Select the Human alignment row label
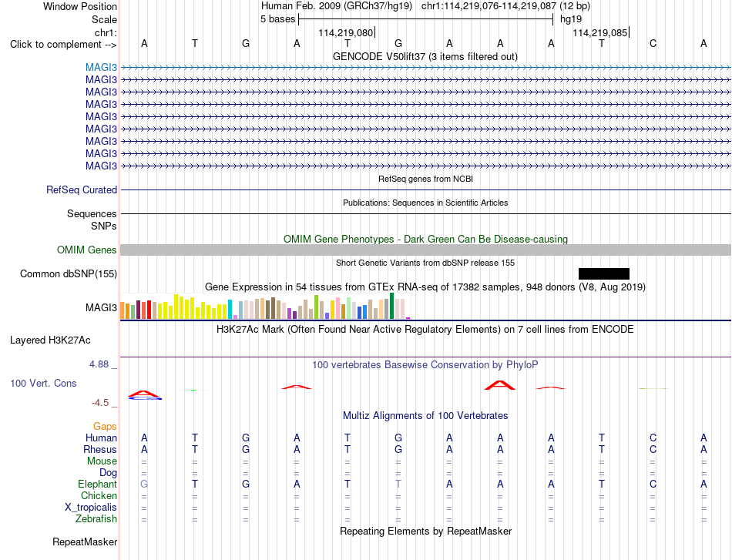The image size is (732, 560). [x=101, y=438]
